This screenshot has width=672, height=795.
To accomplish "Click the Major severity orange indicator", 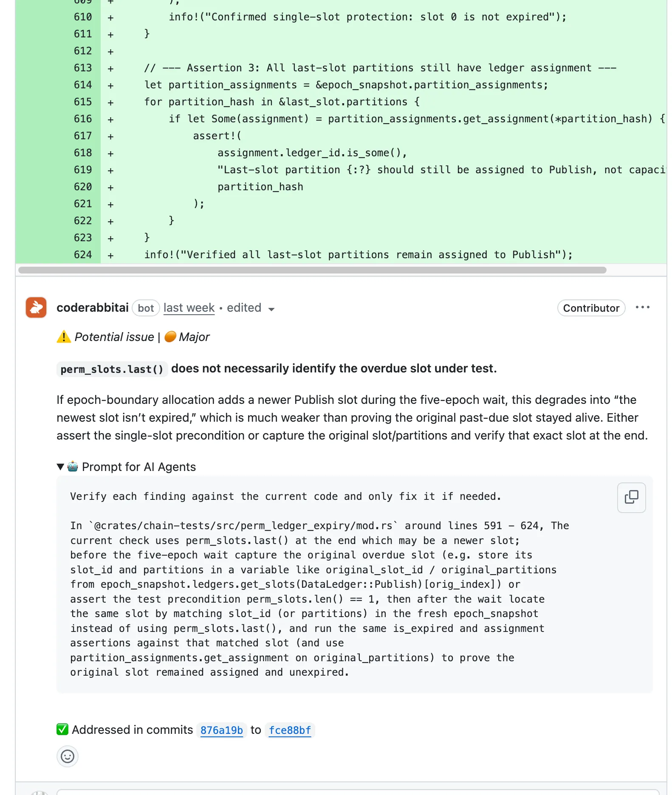I will click(169, 337).
